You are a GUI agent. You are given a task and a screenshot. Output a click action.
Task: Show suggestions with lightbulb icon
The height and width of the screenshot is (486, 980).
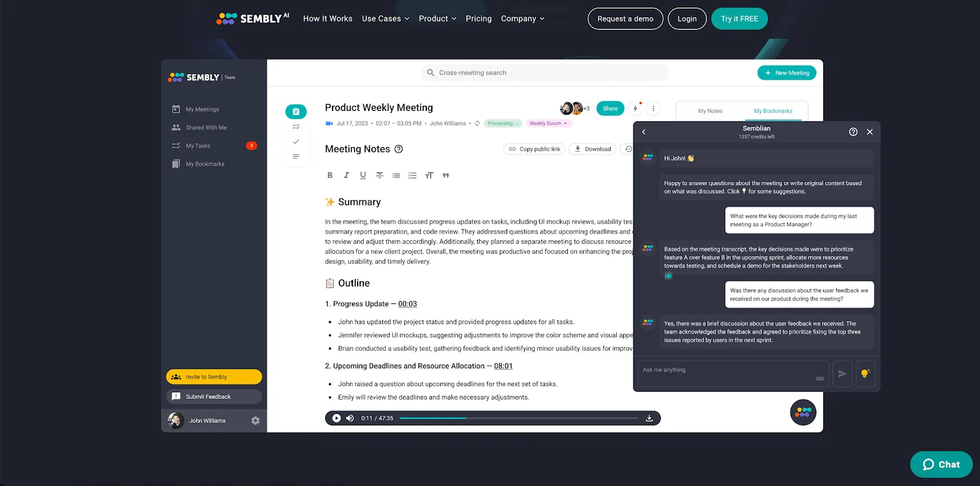[x=865, y=373]
